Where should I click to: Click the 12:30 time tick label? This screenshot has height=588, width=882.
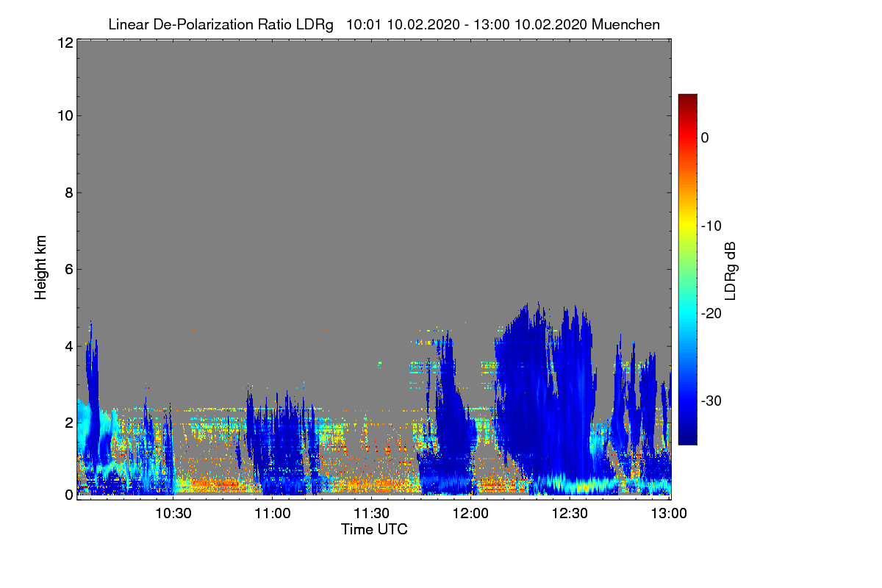coord(570,514)
